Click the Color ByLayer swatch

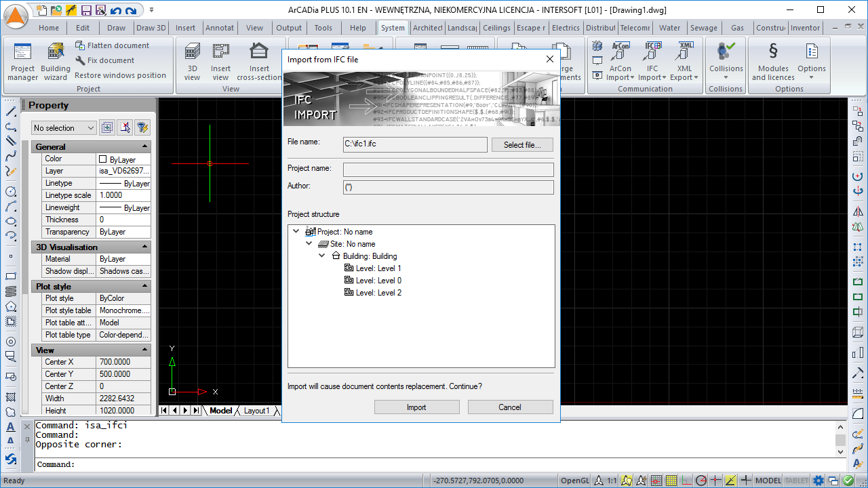pos(103,159)
